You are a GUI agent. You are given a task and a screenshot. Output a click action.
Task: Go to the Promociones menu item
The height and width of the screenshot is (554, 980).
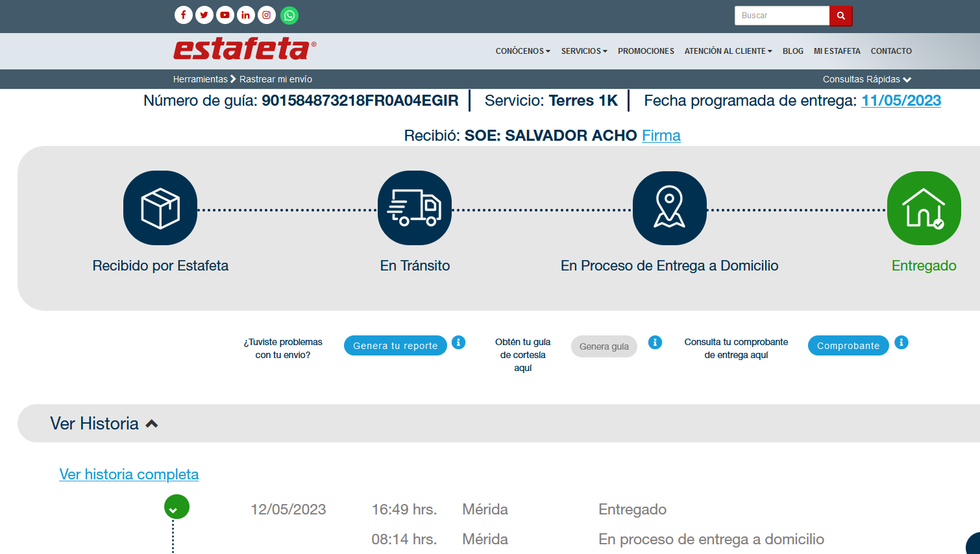[x=646, y=51]
